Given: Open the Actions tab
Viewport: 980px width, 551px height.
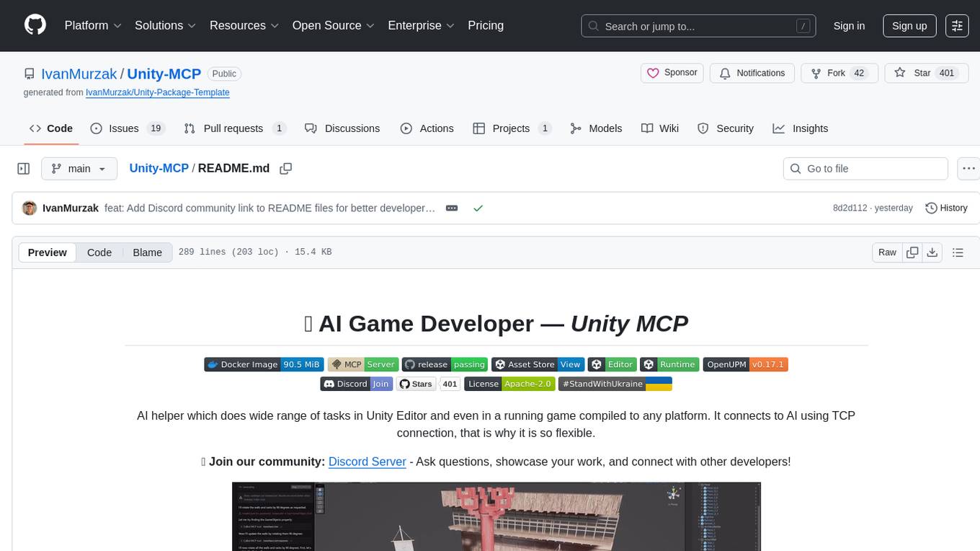Looking at the screenshot, I should [427, 128].
